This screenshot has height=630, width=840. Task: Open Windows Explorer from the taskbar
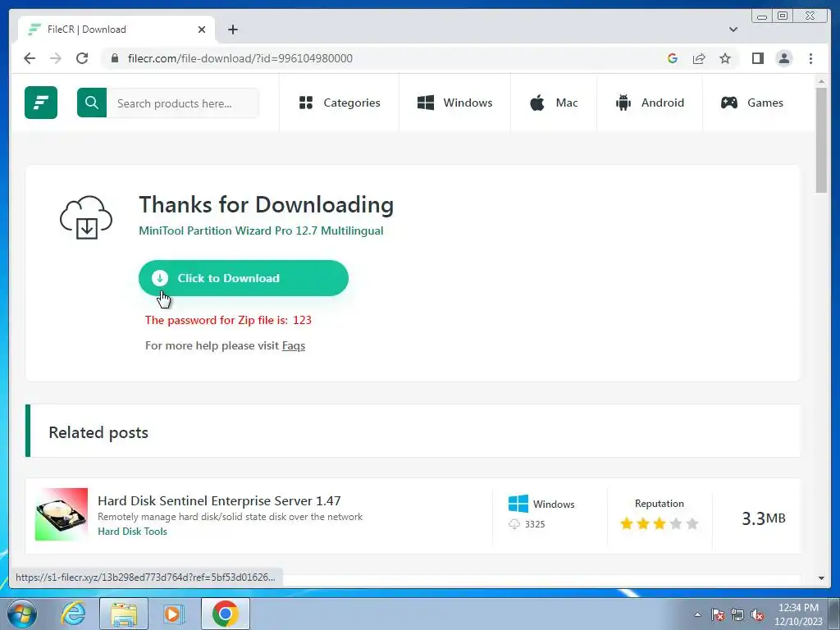tap(124, 614)
